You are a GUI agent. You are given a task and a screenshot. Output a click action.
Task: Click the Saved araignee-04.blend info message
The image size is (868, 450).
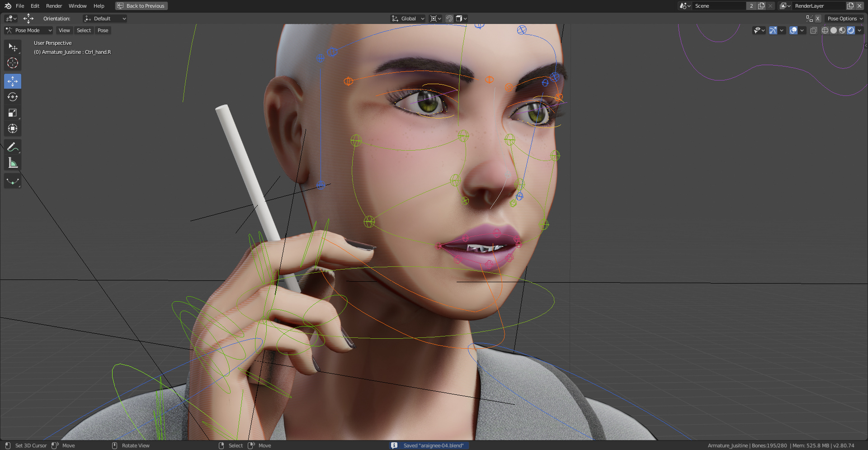pos(434,445)
